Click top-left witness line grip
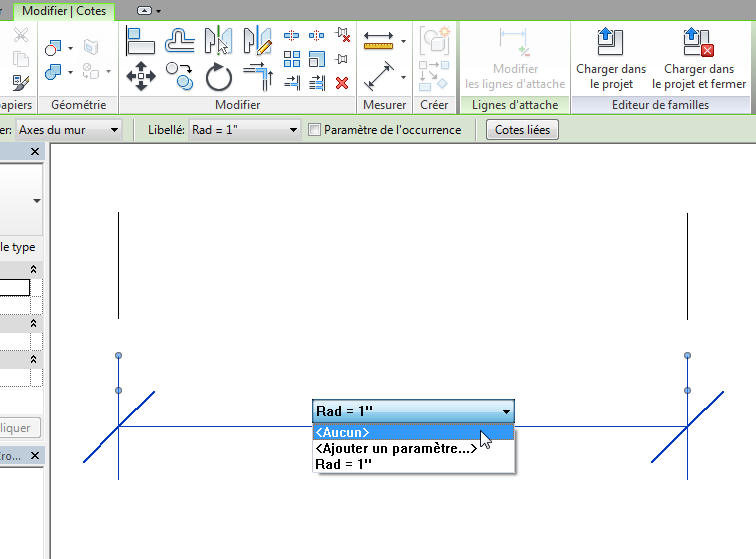This screenshot has height=559, width=756. coord(119,355)
